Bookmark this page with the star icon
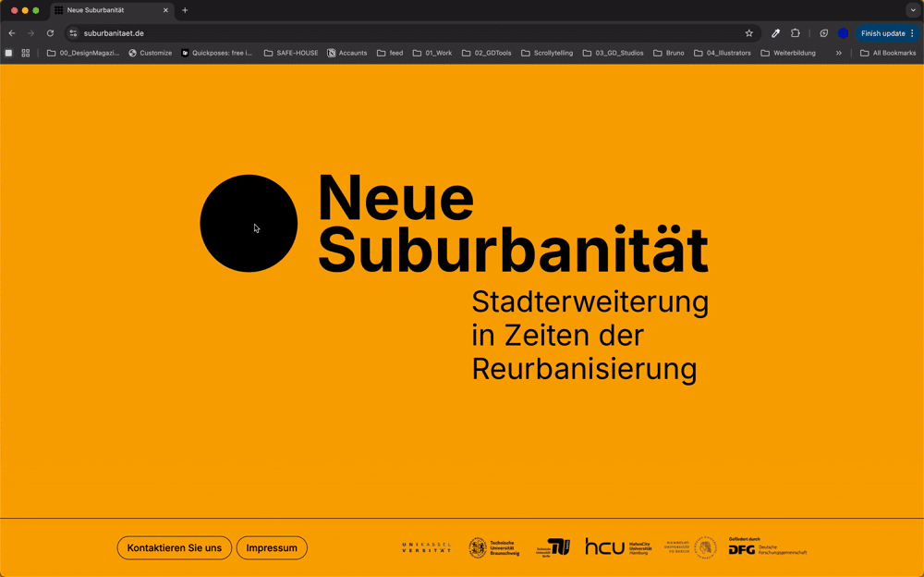924x577 pixels. point(749,33)
